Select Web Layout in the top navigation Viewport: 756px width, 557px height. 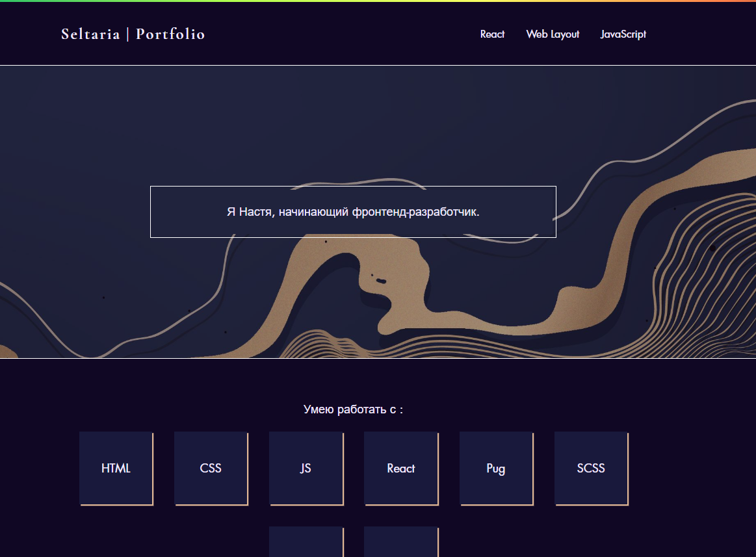tap(553, 34)
